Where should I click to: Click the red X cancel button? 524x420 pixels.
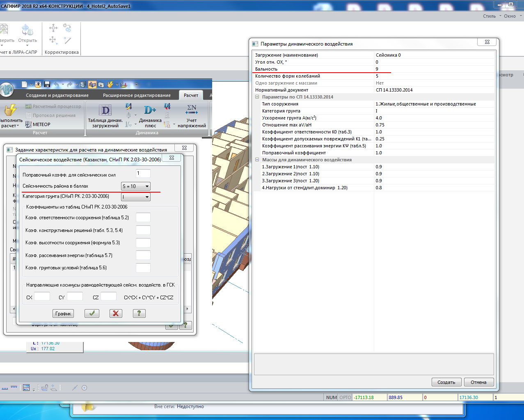pyautogui.click(x=116, y=313)
